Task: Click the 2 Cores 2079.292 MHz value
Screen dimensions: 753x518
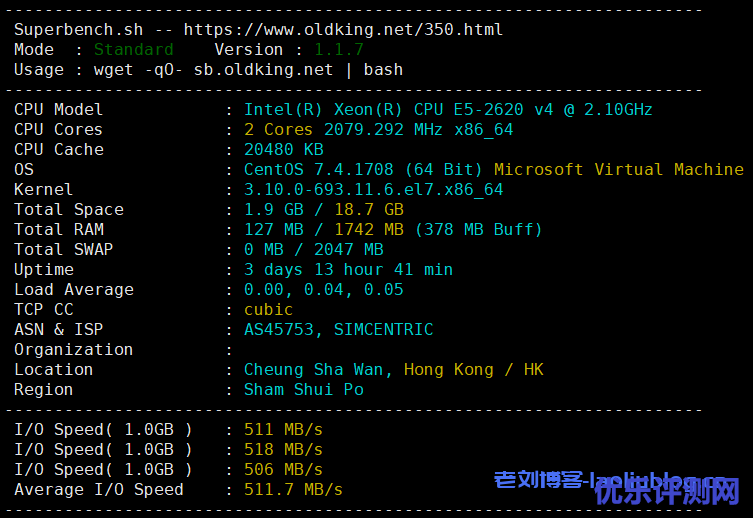Action: pos(378,129)
